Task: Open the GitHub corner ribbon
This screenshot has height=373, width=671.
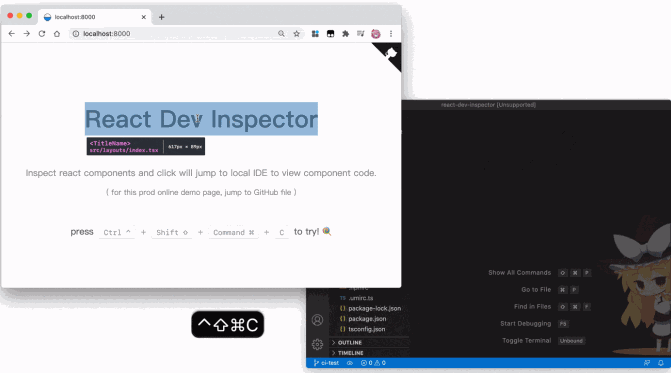Action: pos(390,54)
